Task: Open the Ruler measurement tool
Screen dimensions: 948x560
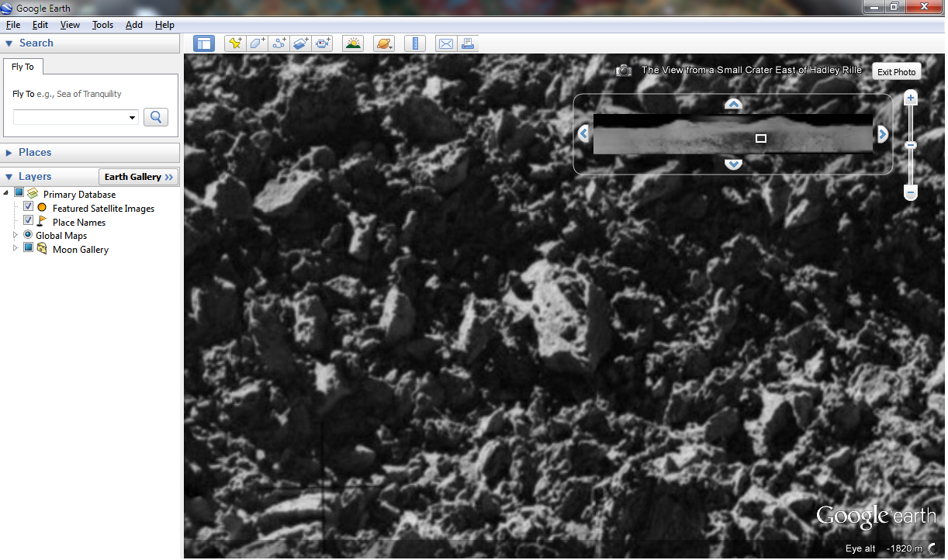Action: tap(415, 43)
